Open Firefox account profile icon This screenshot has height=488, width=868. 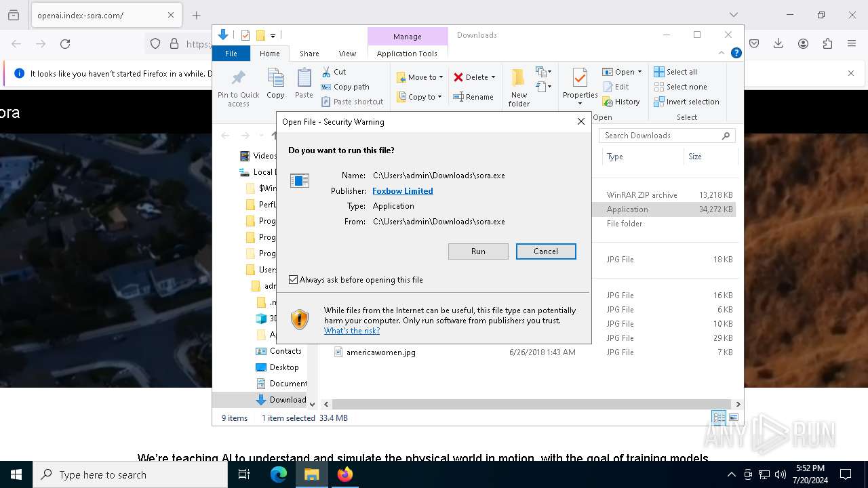coord(803,43)
